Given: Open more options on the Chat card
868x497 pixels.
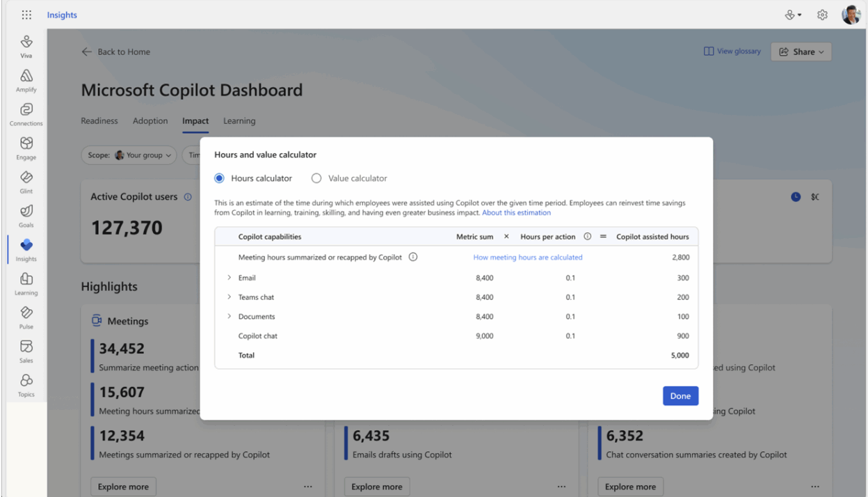Looking at the screenshot, I should [x=815, y=487].
